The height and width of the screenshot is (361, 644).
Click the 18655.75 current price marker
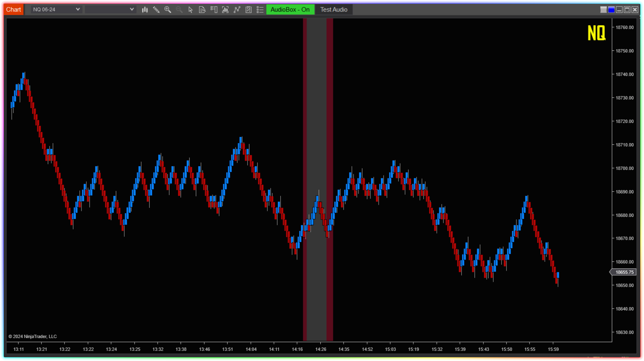click(x=624, y=272)
